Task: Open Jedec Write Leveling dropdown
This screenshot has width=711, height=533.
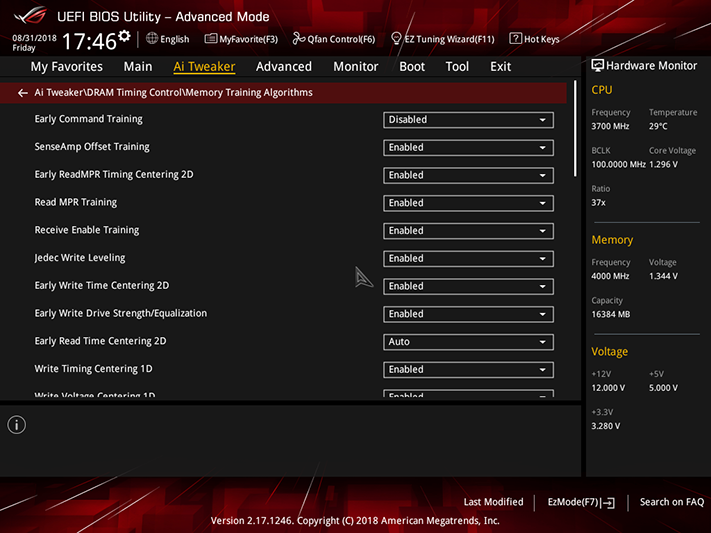Action: click(x=468, y=259)
